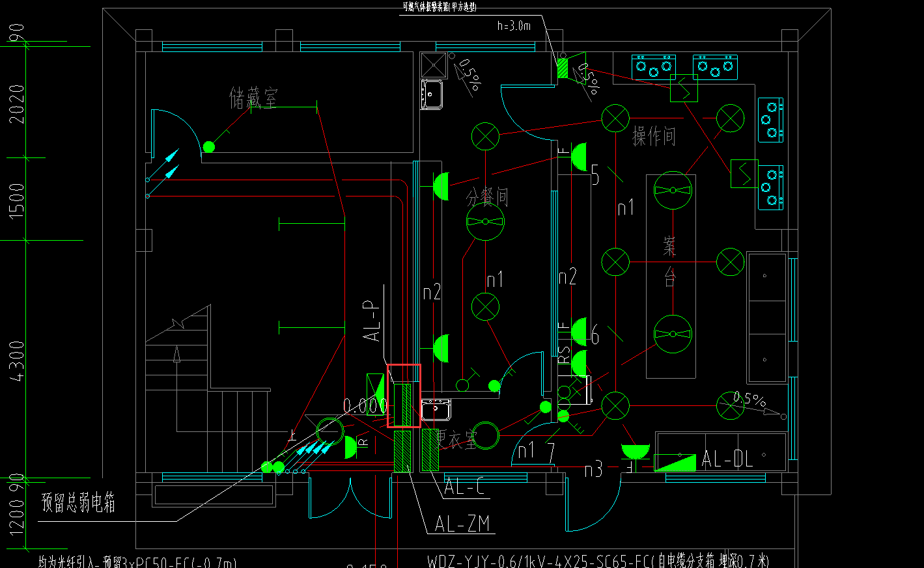Select the 4300 dimension text

16,361
